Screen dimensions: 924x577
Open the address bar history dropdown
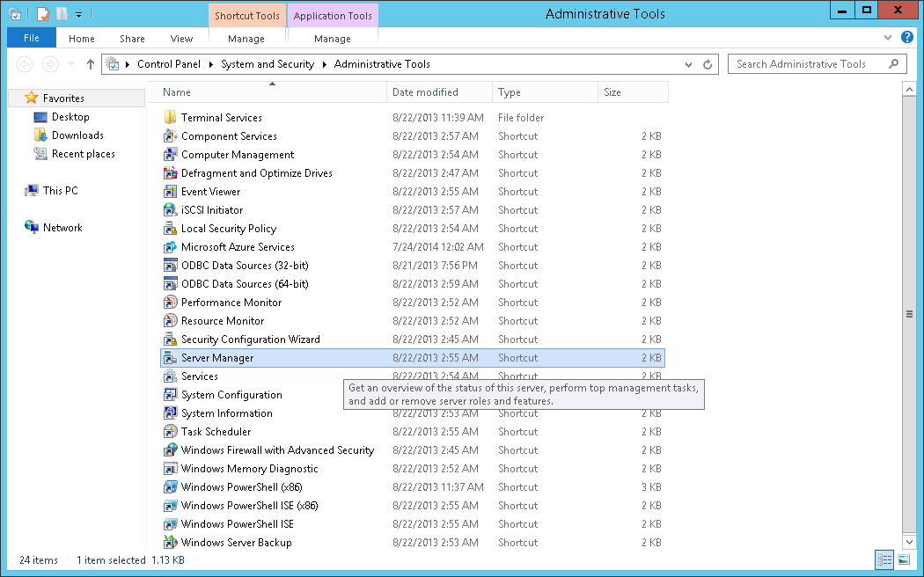689,64
